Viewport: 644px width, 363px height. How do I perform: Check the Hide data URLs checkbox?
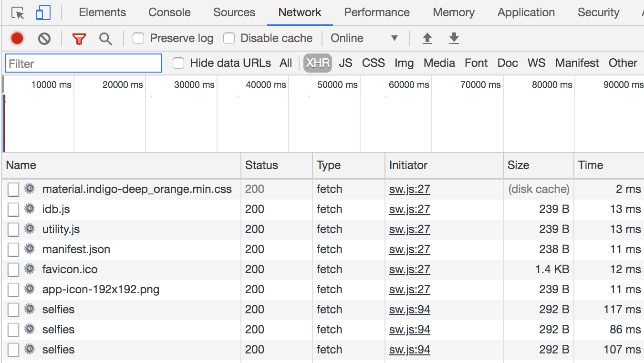pos(178,63)
